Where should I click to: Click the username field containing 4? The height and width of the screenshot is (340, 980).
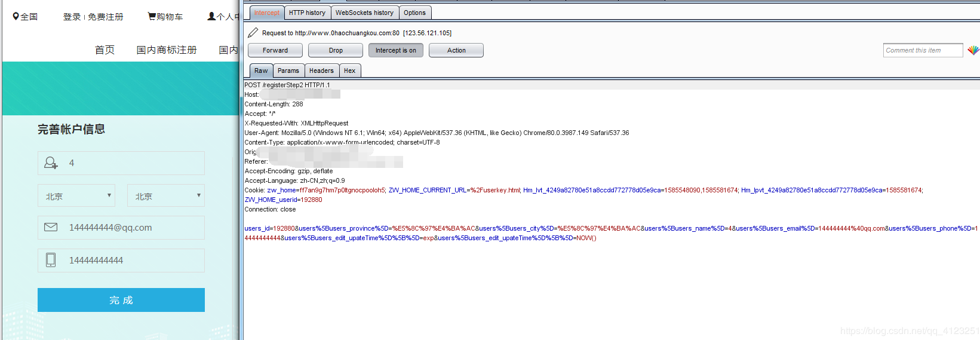click(x=121, y=163)
